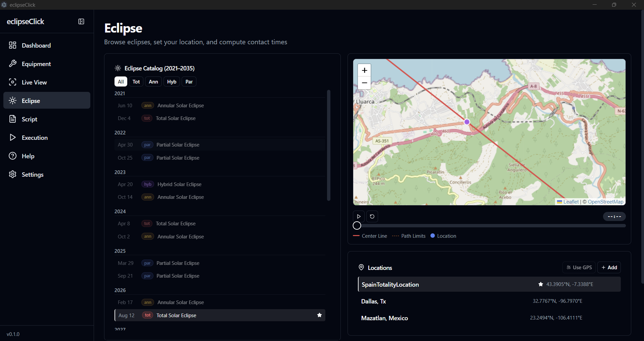
Task: Open the Script page
Action: (x=29, y=119)
